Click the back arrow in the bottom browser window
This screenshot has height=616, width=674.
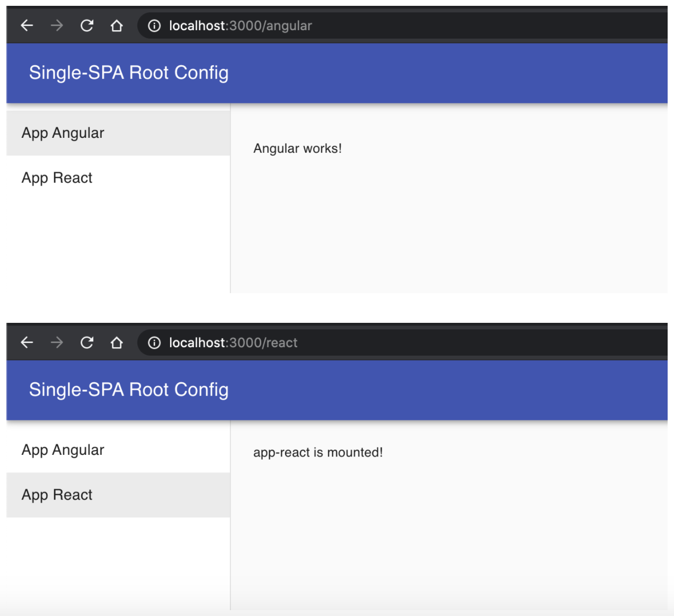point(26,342)
